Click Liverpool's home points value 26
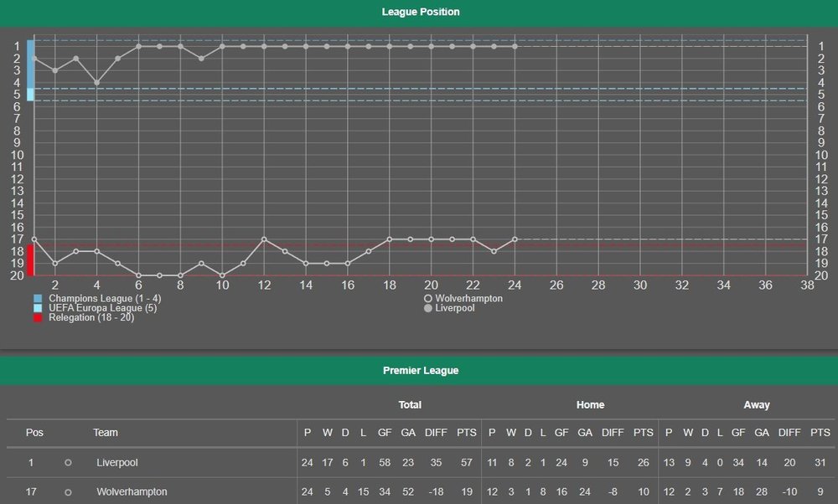The image size is (838, 504). coord(643,463)
